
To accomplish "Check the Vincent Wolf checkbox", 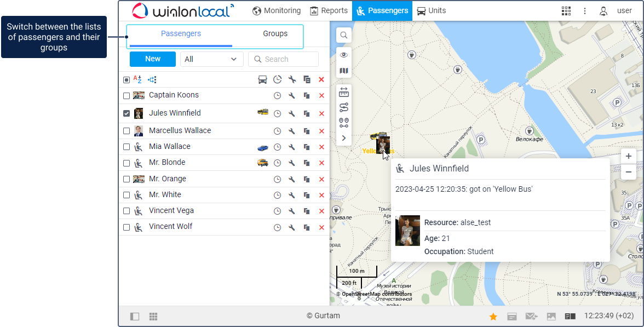I will [127, 227].
